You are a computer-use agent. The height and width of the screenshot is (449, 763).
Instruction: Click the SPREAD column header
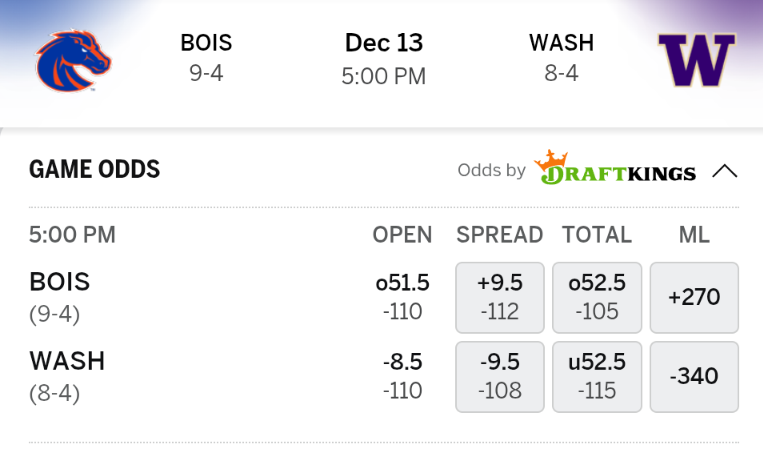pyautogui.click(x=500, y=235)
